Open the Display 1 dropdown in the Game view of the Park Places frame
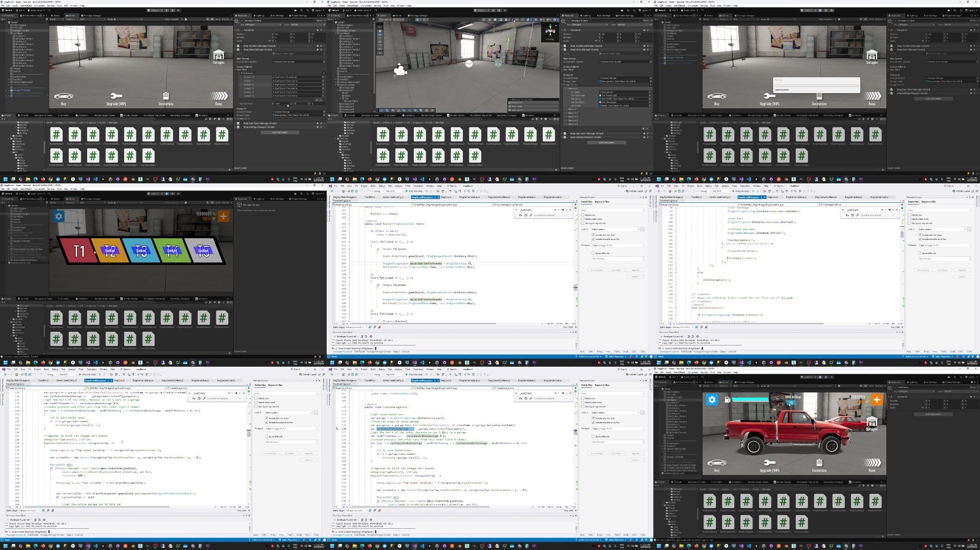980x550 pixels. coord(72,19)
